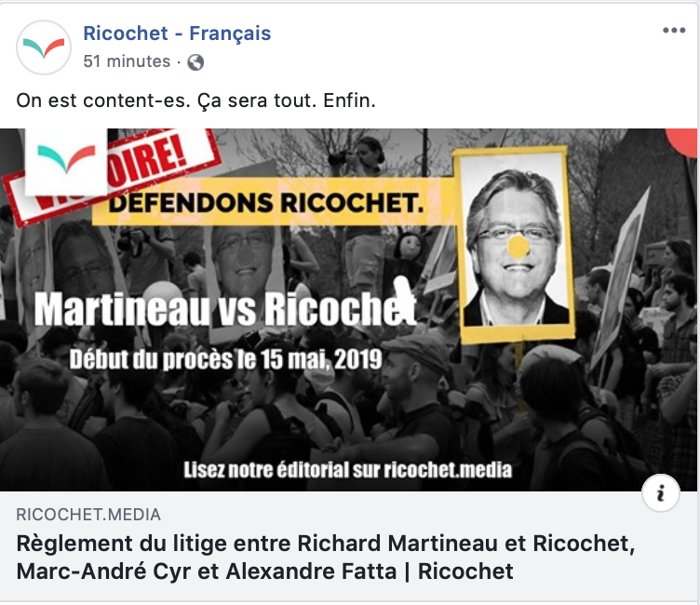The height and width of the screenshot is (605, 700).
Task: Click the framed portrait with yellow nose
Action: [x=514, y=245]
